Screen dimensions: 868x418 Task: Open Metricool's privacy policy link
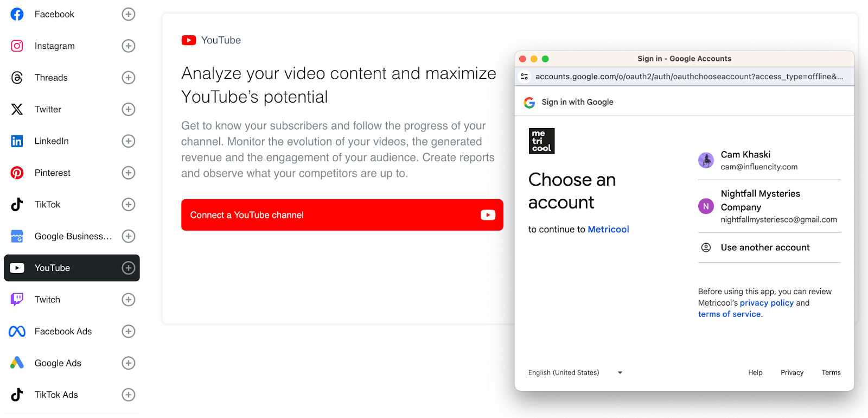pos(767,303)
